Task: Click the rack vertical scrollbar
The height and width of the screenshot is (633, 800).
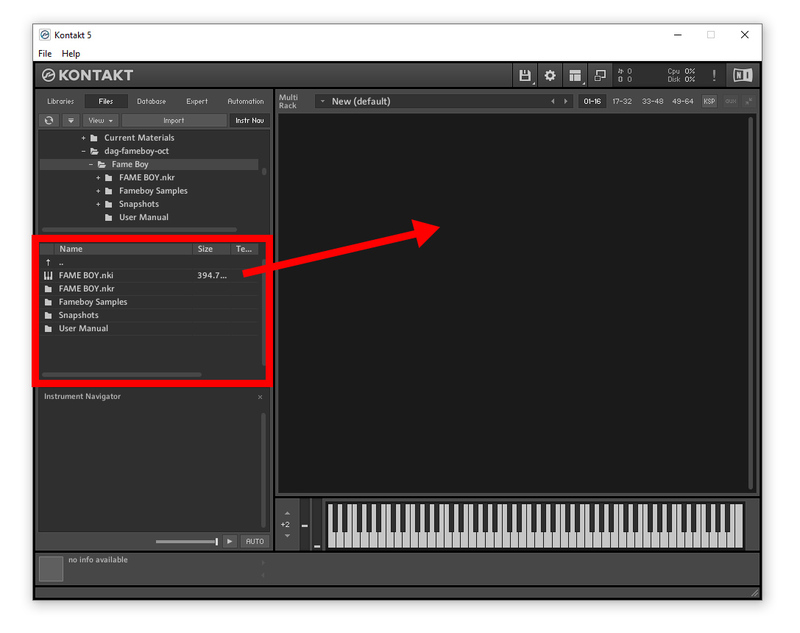Action: point(751,303)
